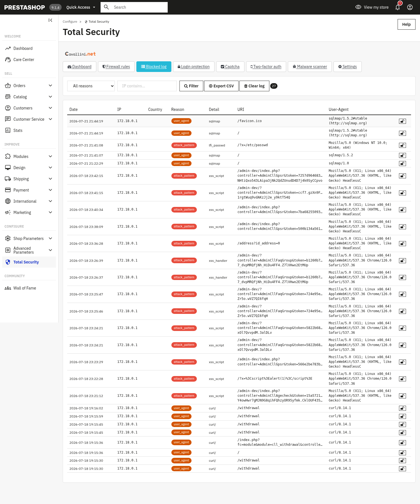
Task: Expand Advanced Parameters menu chevron
Action: [x=50, y=250]
